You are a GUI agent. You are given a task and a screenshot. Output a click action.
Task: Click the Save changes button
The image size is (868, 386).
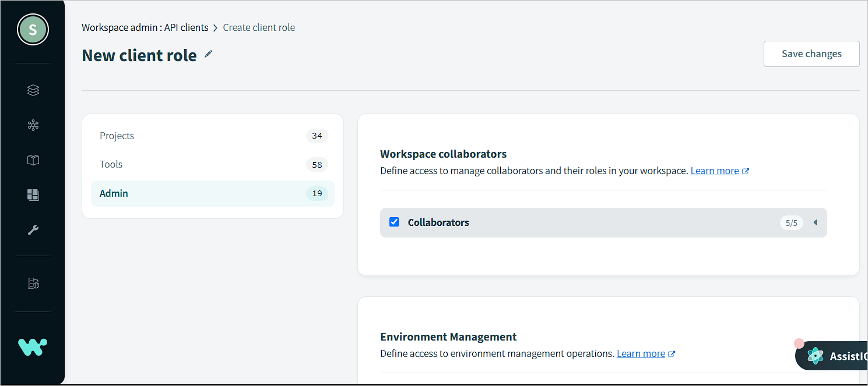pos(811,54)
